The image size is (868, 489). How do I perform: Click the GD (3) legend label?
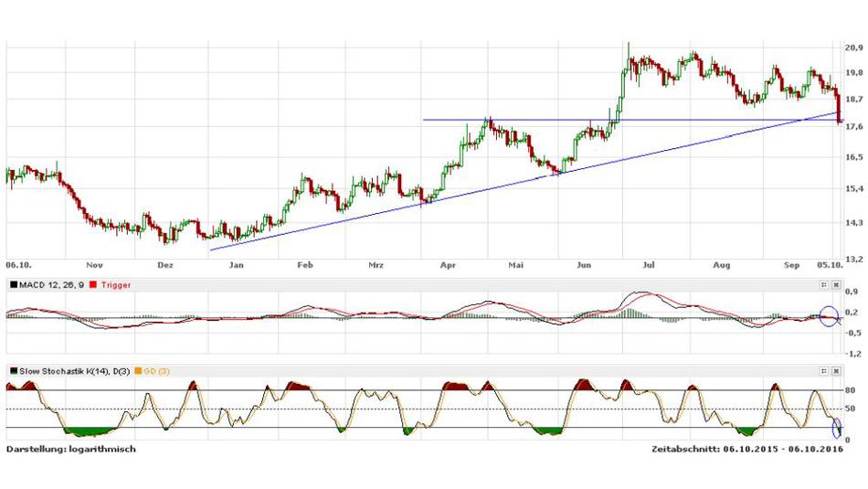[x=157, y=371]
